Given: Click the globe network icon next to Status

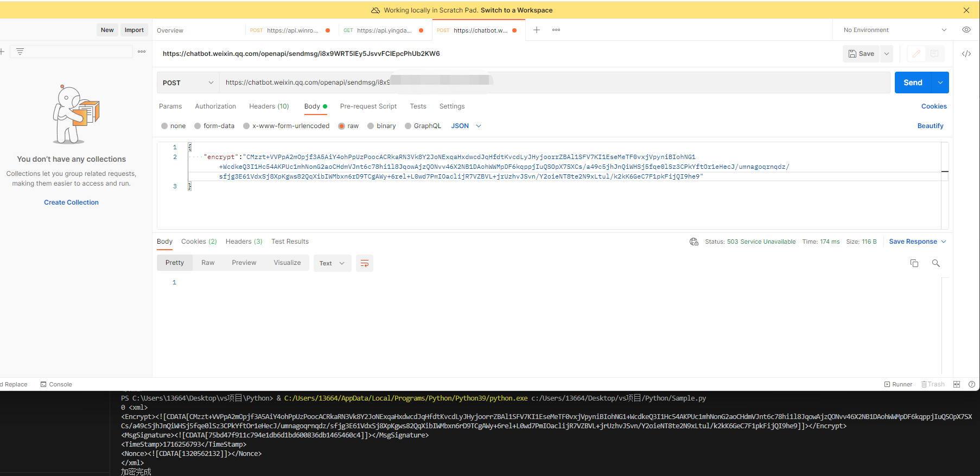Looking at the screenshot, I should [694, 242].
